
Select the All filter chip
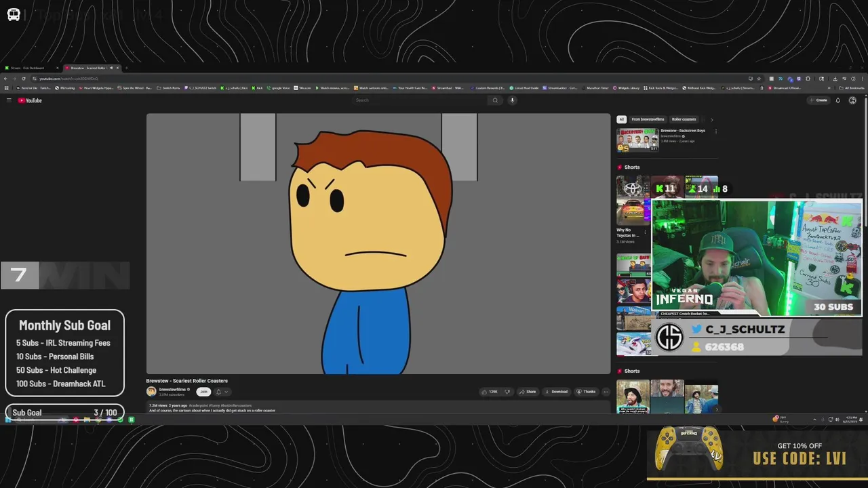(x=621, y=119)
